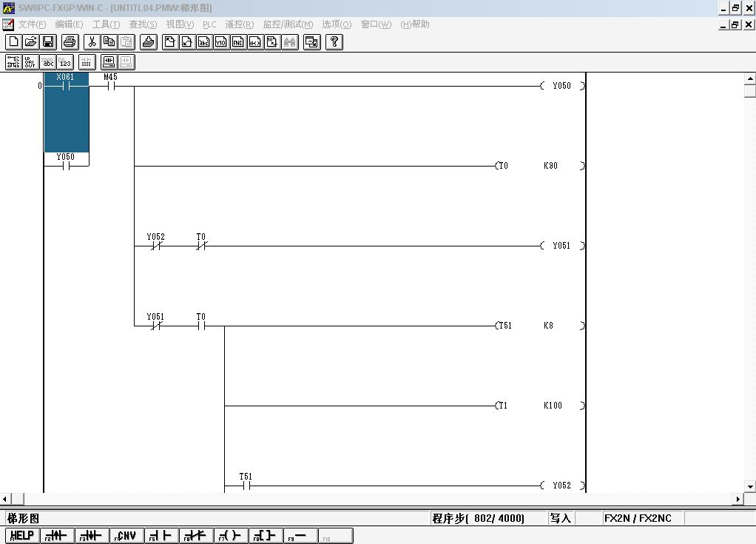Insert function instruction bracket (F8)
This screenshot has width=756, height=544.
(265, 536)
